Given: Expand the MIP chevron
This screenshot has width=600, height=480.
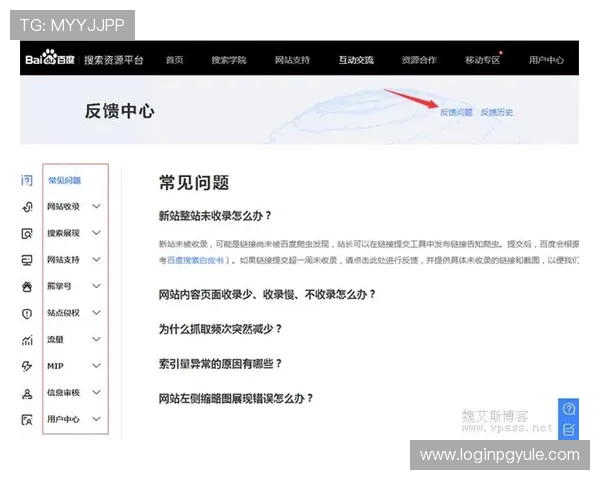Looking at the screenshot, I should click(x=96, y=366).
